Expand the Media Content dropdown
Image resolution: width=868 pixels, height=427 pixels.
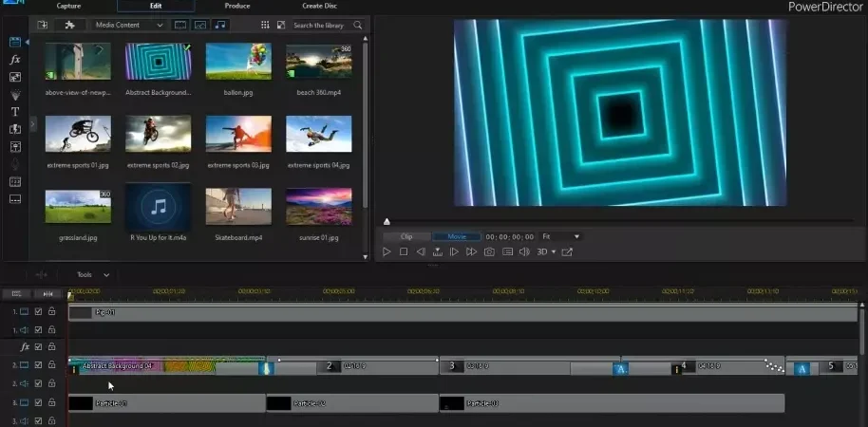point(129,25)
